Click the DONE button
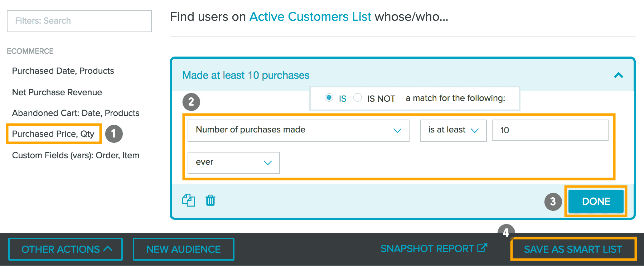644x266 pixels. (596, 201)
